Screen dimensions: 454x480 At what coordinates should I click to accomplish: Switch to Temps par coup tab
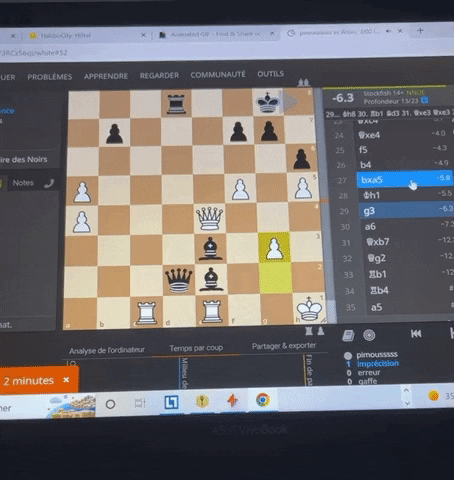[196, 348]
